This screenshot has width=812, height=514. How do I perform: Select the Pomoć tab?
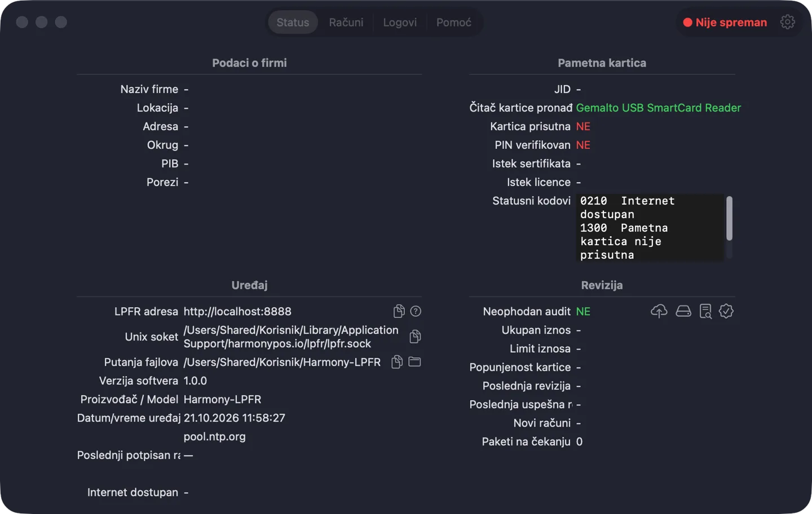454,23
